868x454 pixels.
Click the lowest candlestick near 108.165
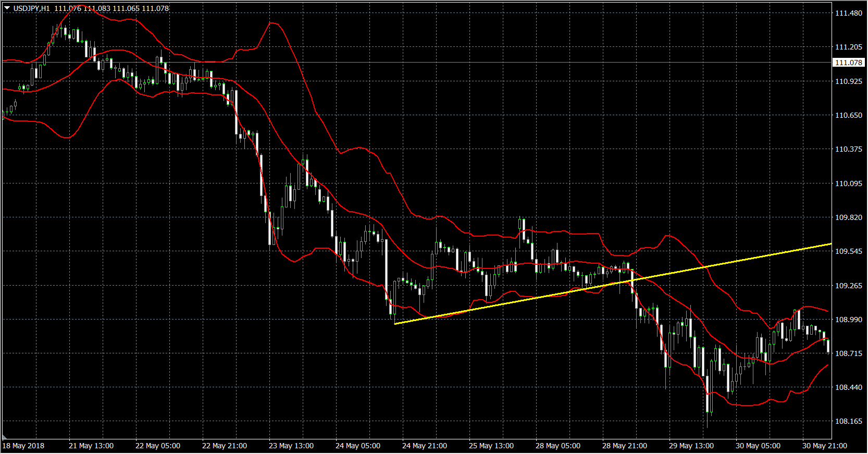point(708,401)
